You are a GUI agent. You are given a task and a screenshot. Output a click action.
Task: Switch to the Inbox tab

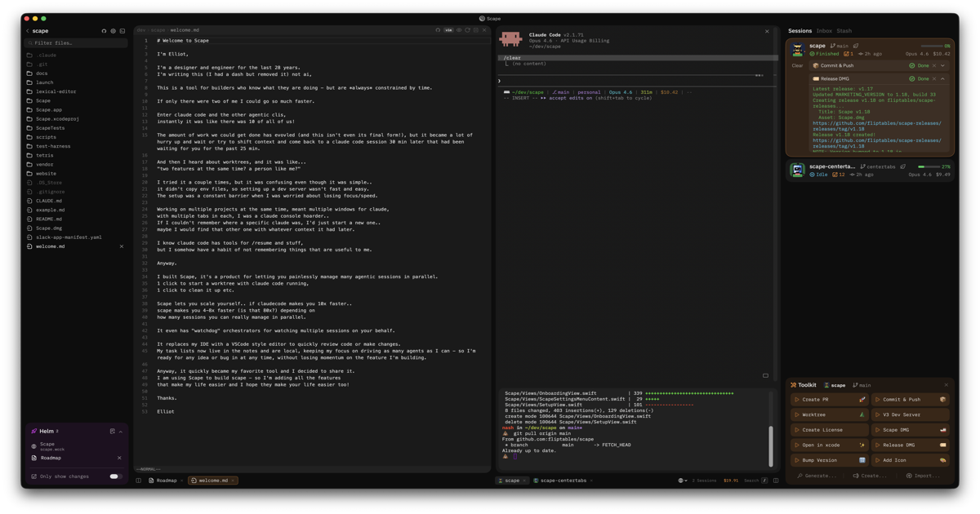825,30
